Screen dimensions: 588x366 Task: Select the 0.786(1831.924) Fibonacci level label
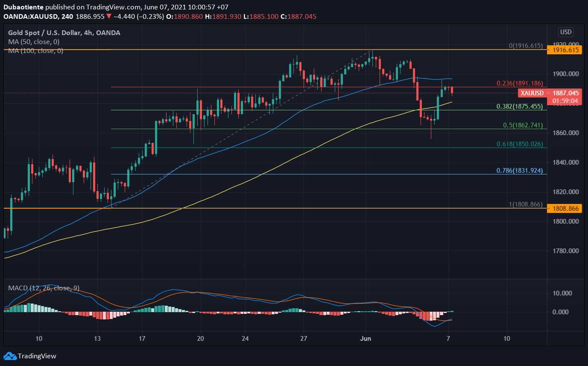[x=520, y=170]
